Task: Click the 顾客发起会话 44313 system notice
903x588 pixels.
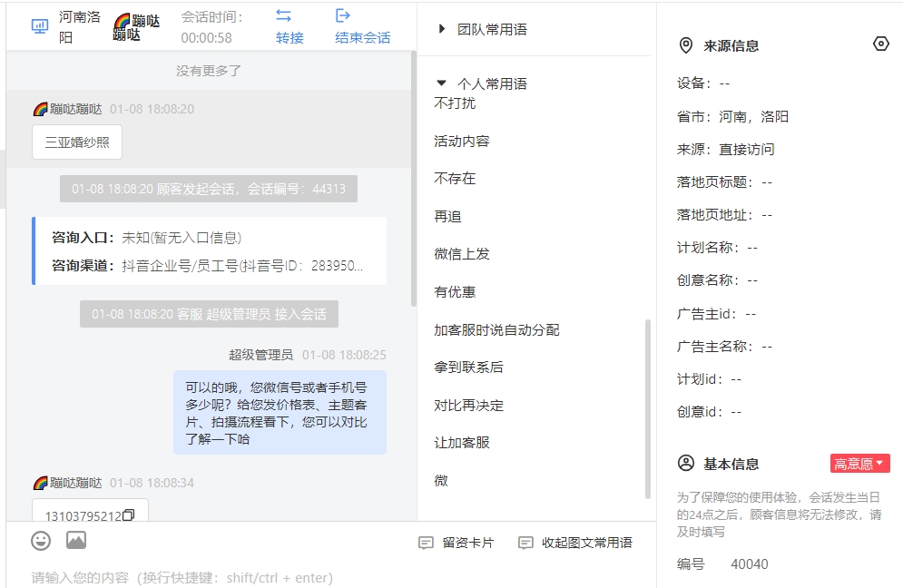Action: coord(209,189)
